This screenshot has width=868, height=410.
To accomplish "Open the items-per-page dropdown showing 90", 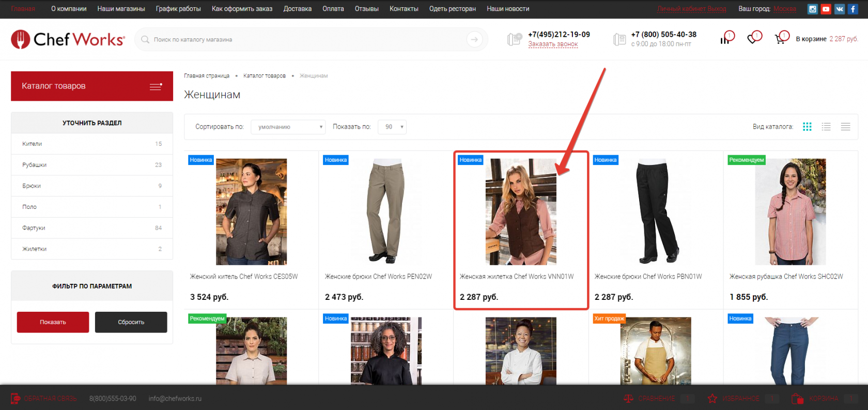I will pyautogui.click(x=392, y=127).
